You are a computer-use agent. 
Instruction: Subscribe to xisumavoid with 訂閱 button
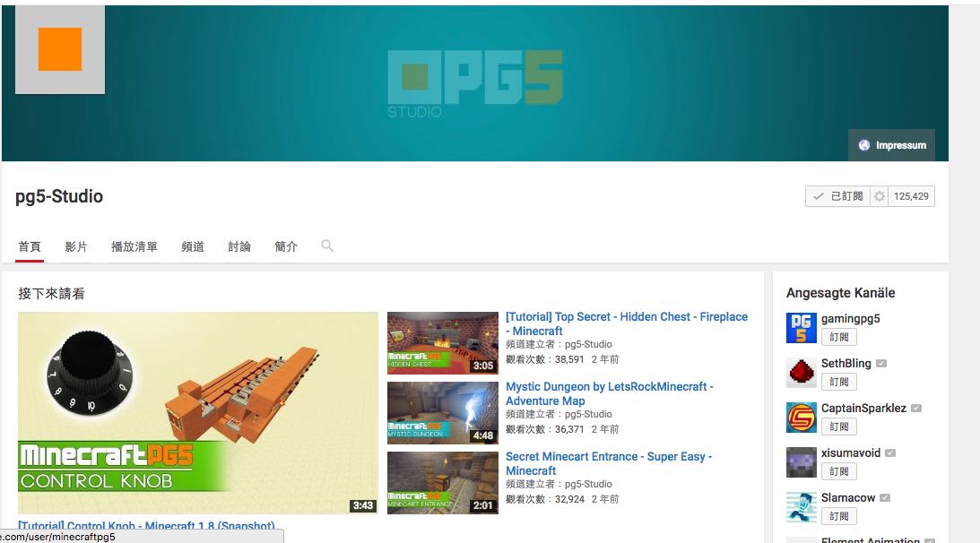[838, 472]
